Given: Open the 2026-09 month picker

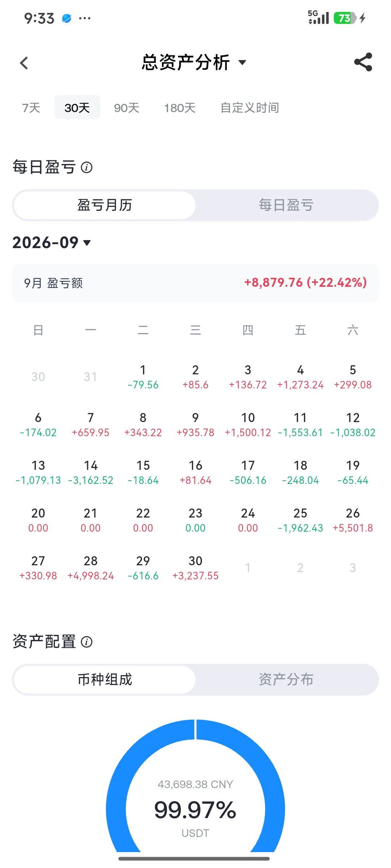Looking at the screenshot, I should pos(52,242).
